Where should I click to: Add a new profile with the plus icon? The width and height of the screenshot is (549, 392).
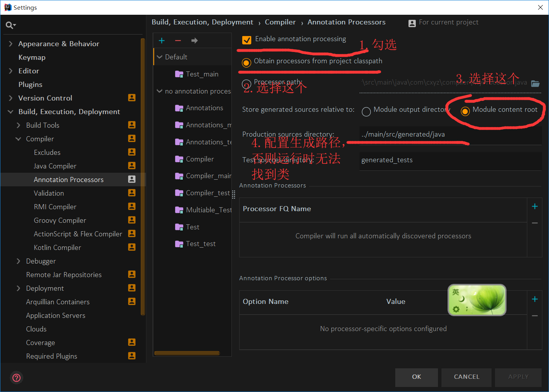click(162, 40)
